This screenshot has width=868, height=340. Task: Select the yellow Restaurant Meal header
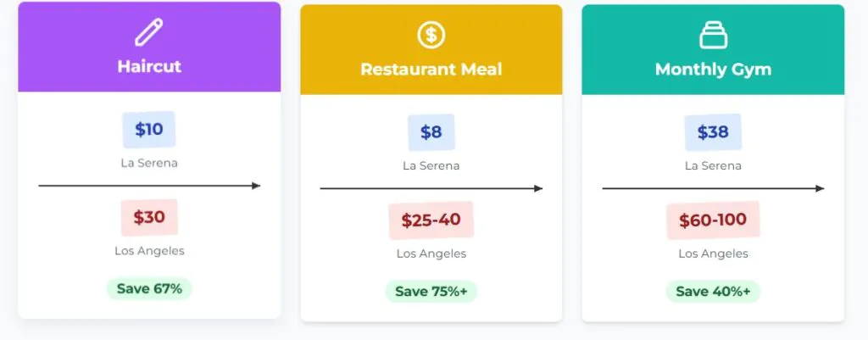(431, 50)
